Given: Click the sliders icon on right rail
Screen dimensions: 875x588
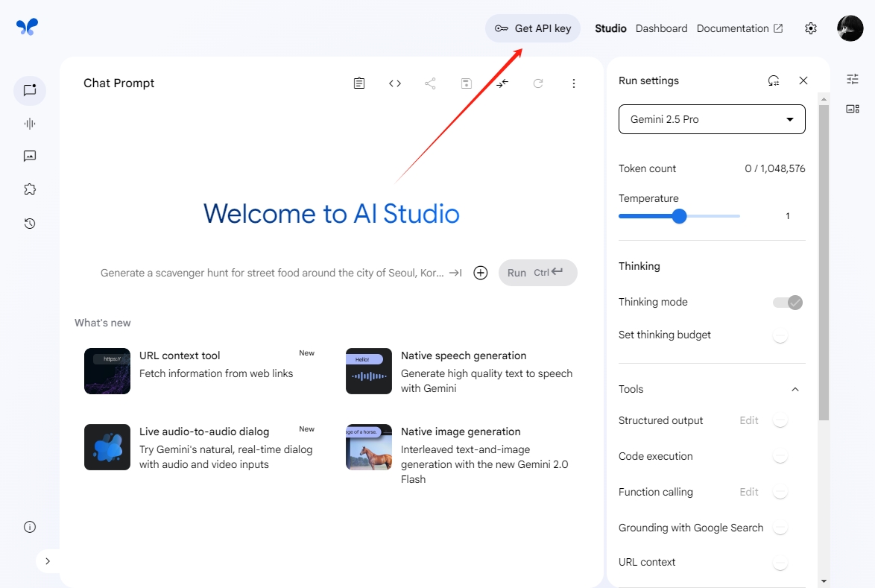Looking at the screenshot, I should (x=853, y=79).
